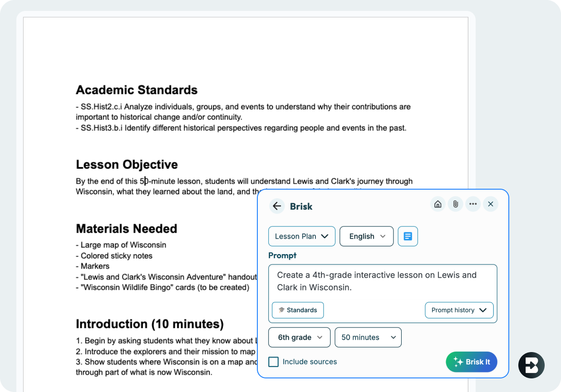Click the 'Large map of Wisconsin' line
The width and height of the screenshot is (561, 392).
[121, 245]
